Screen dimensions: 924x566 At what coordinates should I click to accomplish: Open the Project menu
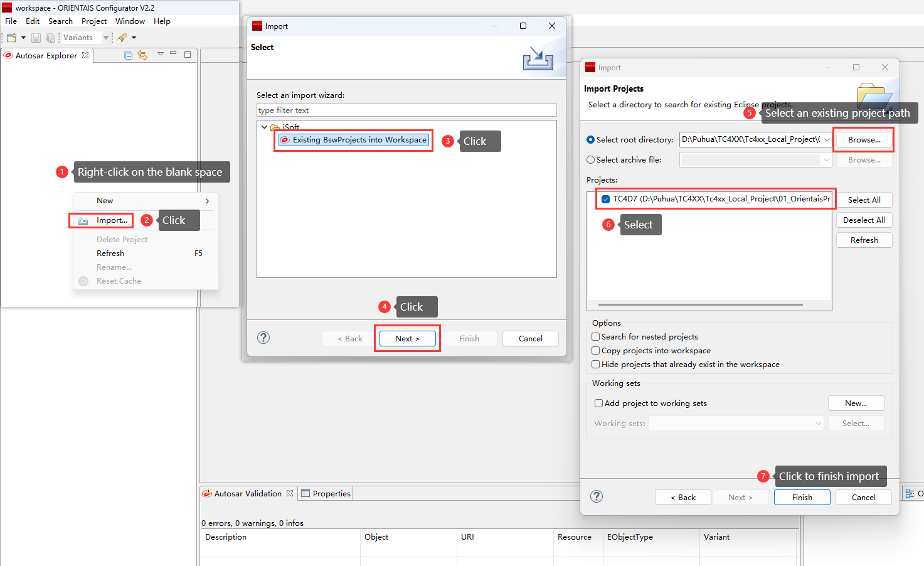click(94, 21)
